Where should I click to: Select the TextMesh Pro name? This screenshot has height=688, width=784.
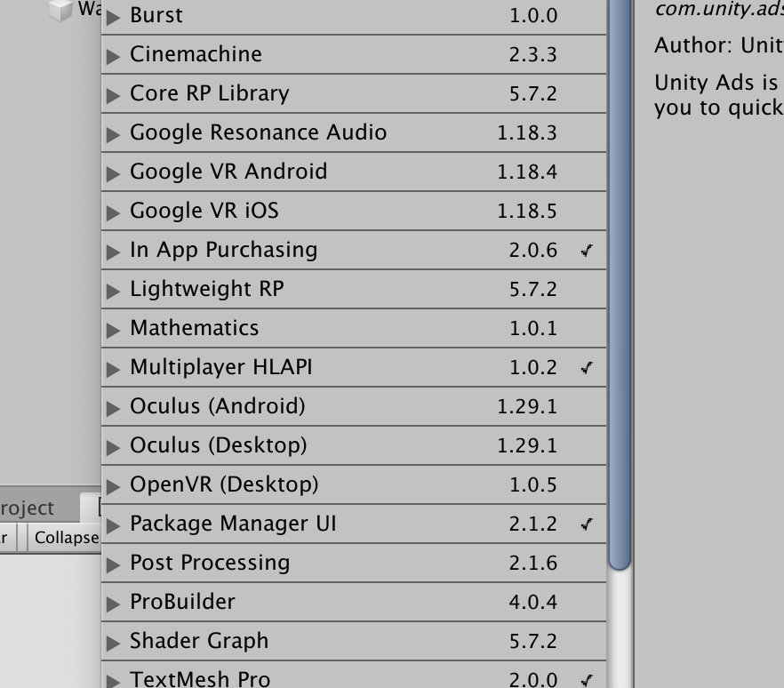click(200, 679)
